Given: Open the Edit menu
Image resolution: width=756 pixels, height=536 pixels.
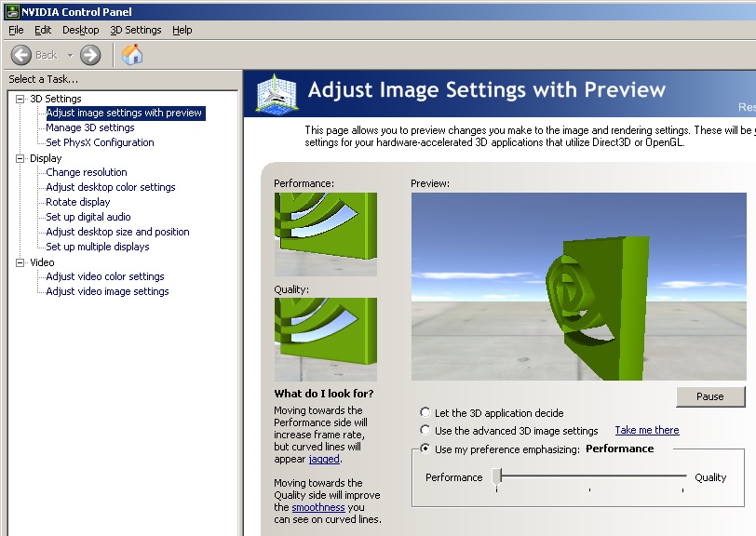Looking at the screenshot, I should coord(43,30).
